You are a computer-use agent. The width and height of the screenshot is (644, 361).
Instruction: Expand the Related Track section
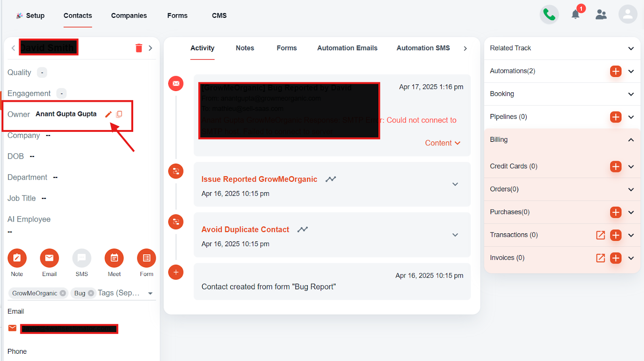point(631,48)
